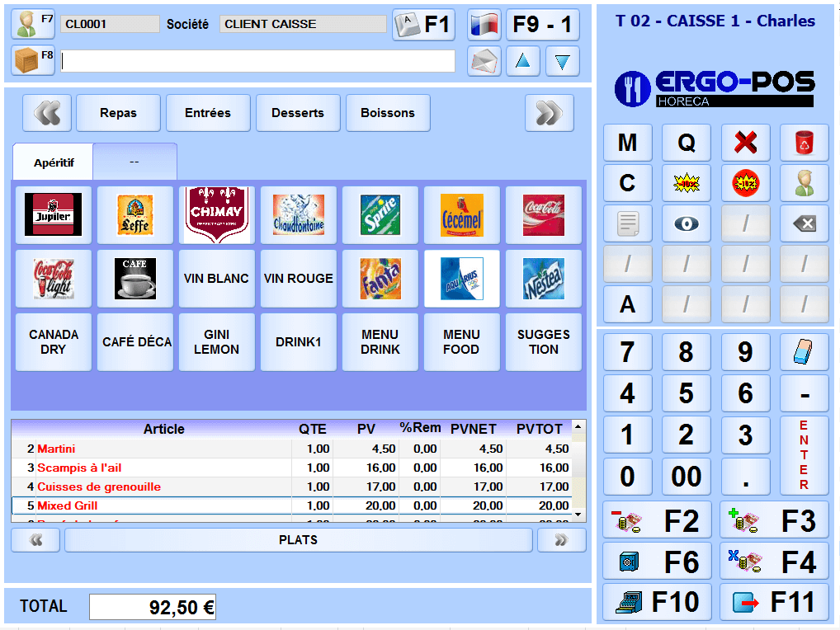
Task: Add VIN ROUGE to the order
Action: coord(299,279)
